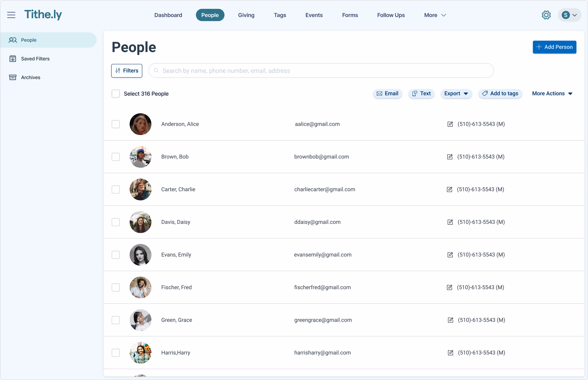Click the Add Person button
The image size is (588, 380).
tap(554, 47)
